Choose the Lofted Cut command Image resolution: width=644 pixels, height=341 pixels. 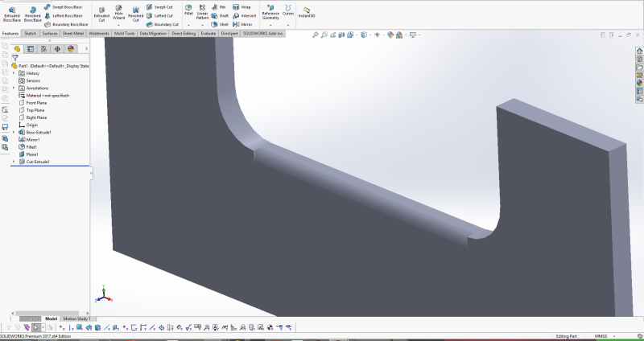coord(159,15)
